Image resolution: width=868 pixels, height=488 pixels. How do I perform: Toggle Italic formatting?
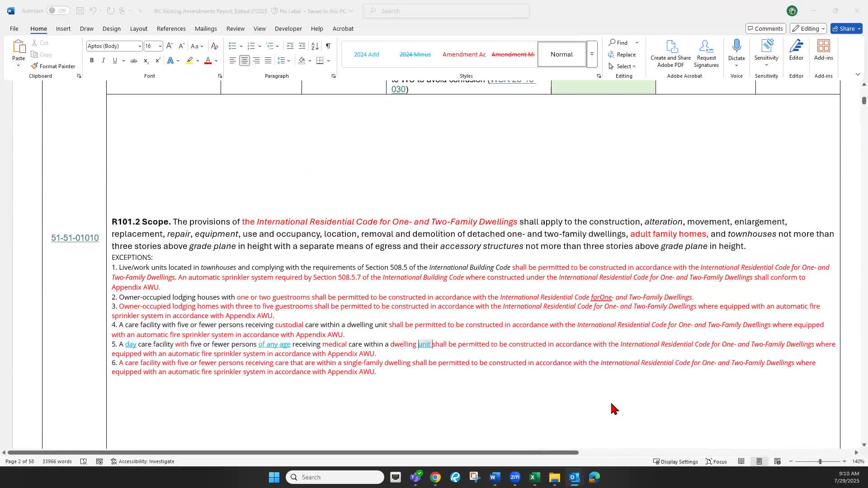pyautogui.click(x=103, y=61)
